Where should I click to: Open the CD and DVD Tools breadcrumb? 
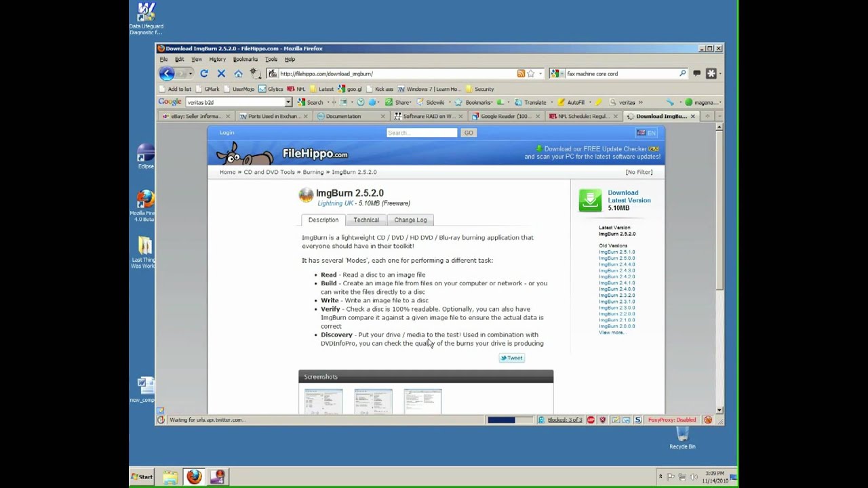click(x=269, y=172)
